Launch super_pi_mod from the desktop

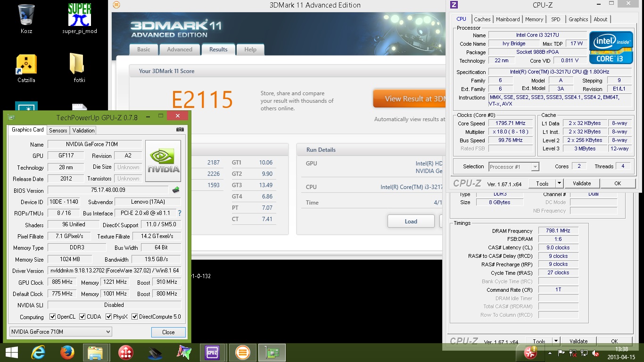(x=79, y=19)
